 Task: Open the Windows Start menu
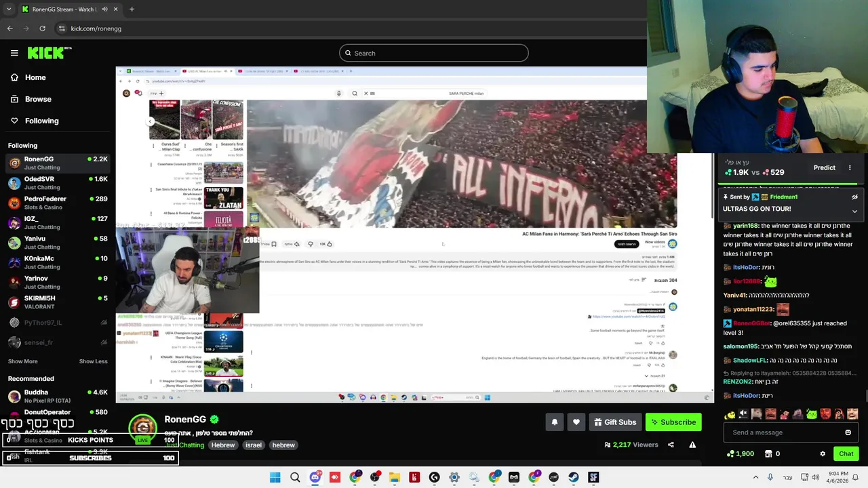tap(275, 477)
